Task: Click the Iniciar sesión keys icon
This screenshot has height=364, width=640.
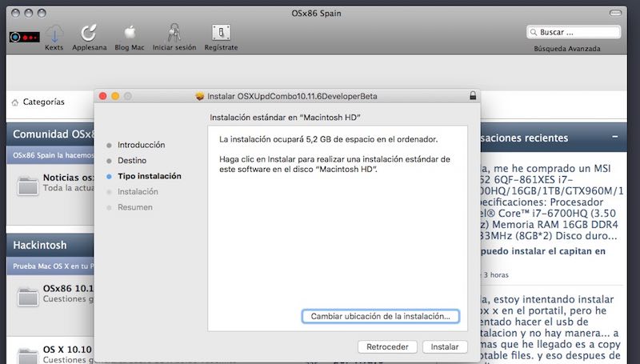Action: [174, 33]
